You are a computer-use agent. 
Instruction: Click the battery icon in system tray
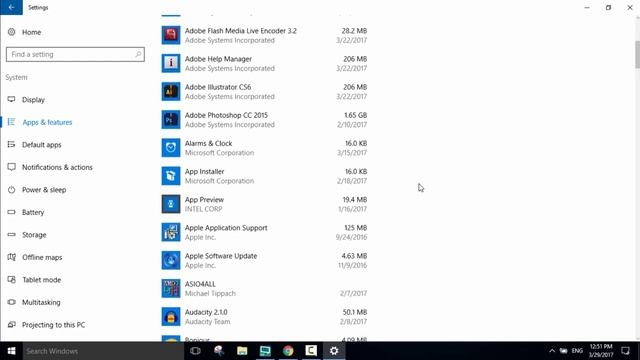564,351
